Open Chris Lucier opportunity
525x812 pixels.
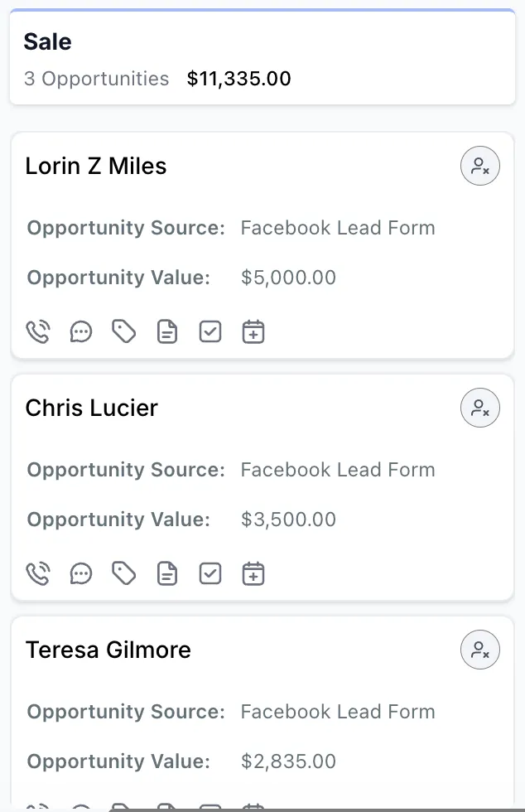(92, 408)
